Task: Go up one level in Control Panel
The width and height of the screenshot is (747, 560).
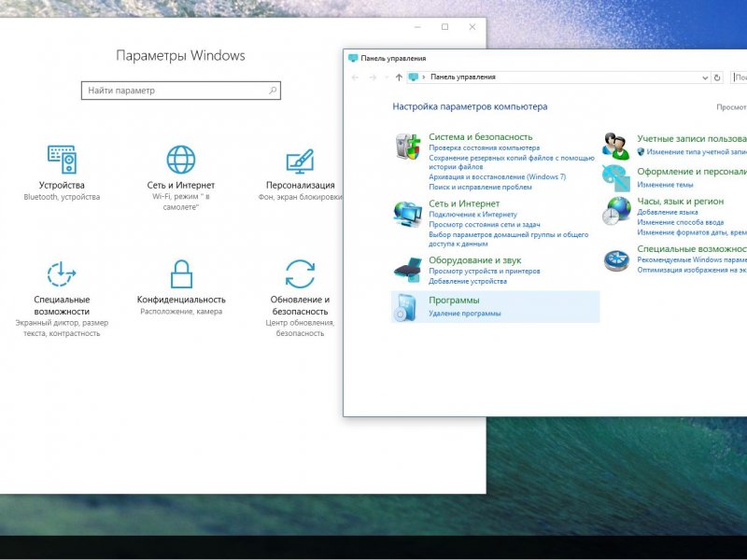Action: [x=399, y=77]
